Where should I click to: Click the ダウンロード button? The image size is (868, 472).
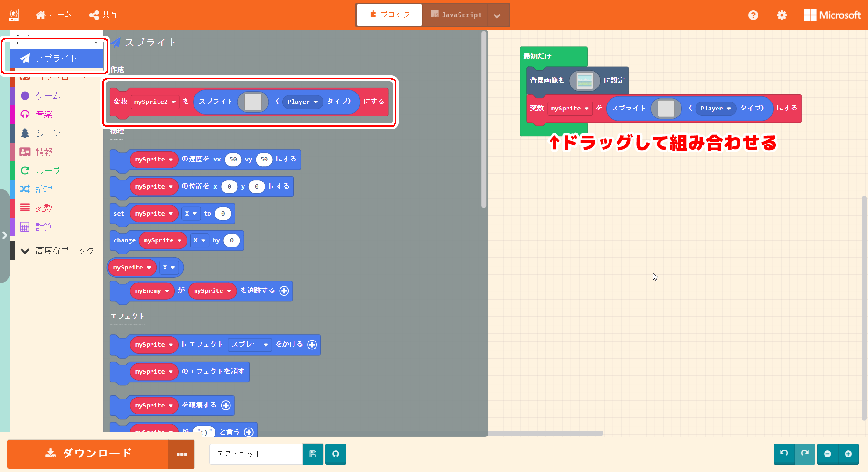[x=88, y=454]
